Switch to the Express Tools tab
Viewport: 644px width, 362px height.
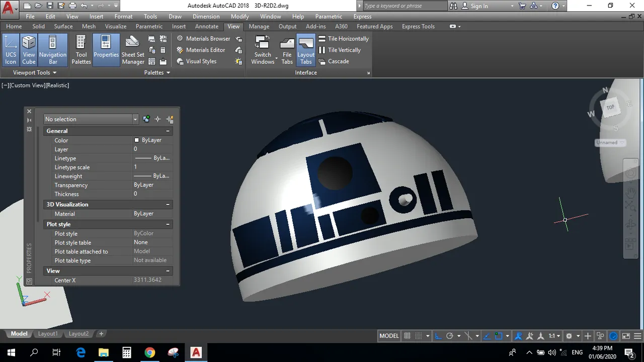coord(419,27)
